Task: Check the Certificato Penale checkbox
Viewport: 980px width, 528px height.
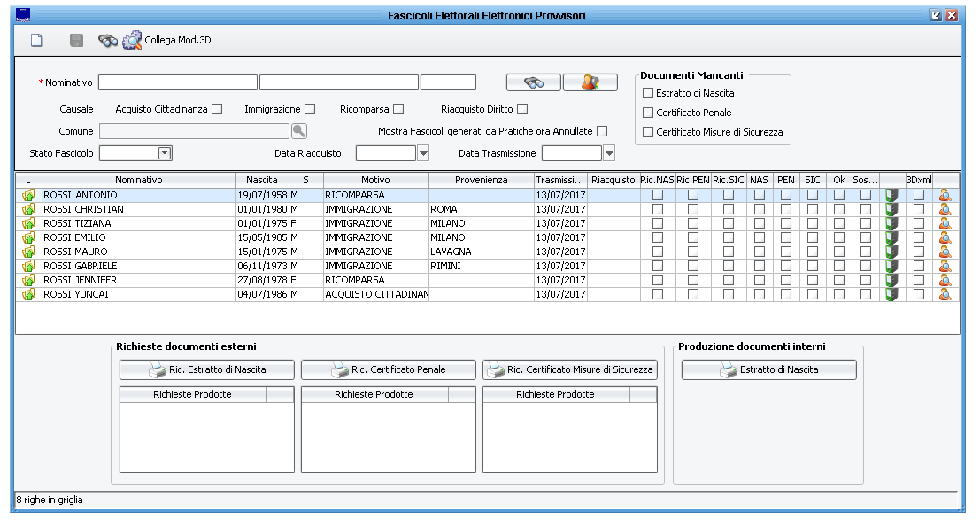Action: tap(648, 113)
